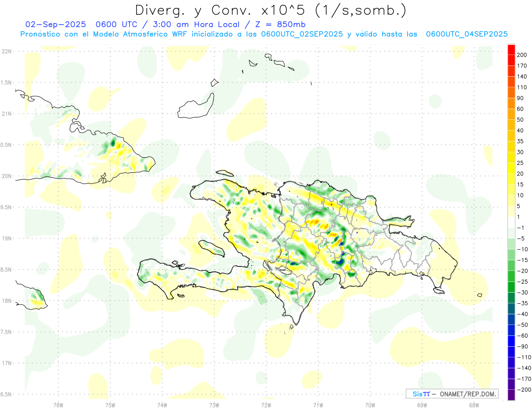Image resolution: width=532 pixels, height=411 pixels.
Task: Click the '-60' color scale value
Action: pyautogui.click(x=522, y=336)
